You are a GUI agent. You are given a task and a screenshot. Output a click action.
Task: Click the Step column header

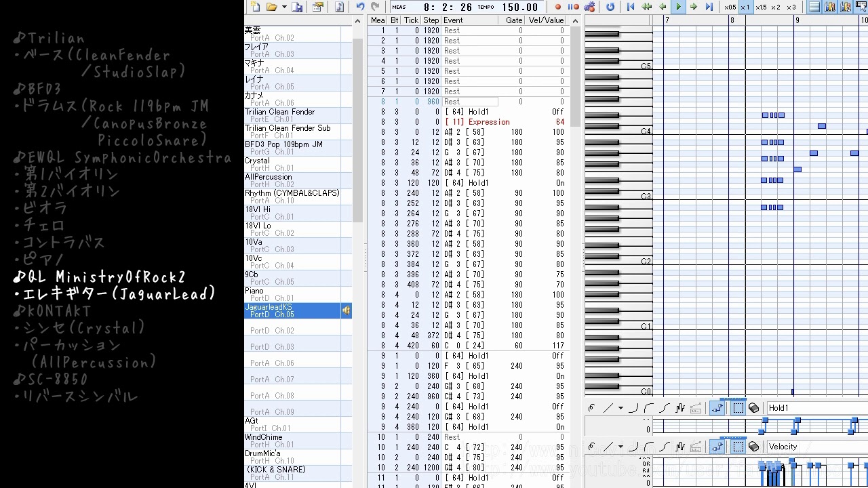[431, 20]
